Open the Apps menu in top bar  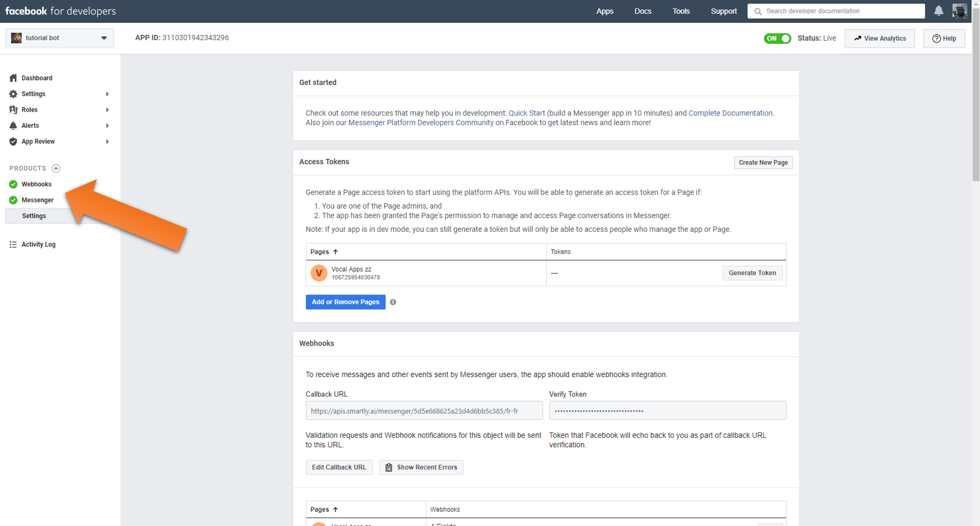click(x=605, y=11)
